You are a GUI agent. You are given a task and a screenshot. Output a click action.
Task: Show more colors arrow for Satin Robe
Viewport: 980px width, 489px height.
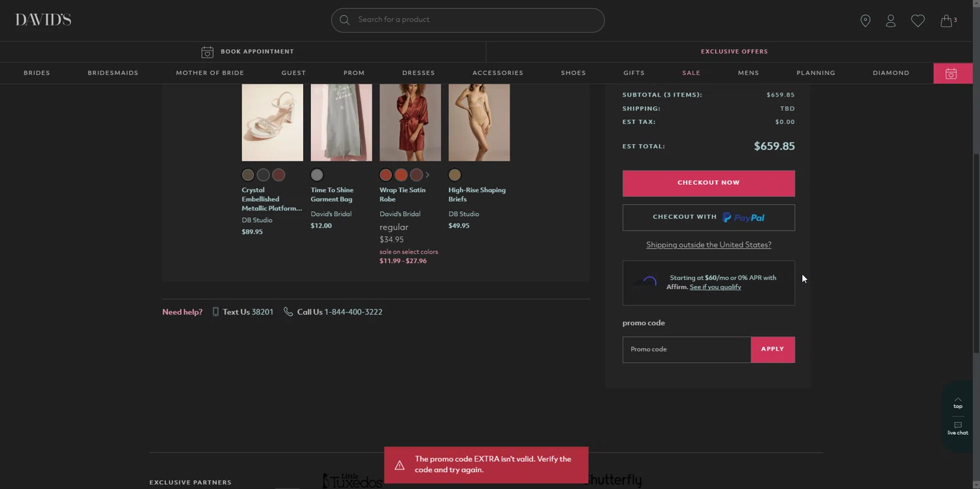tap(427, 175)
